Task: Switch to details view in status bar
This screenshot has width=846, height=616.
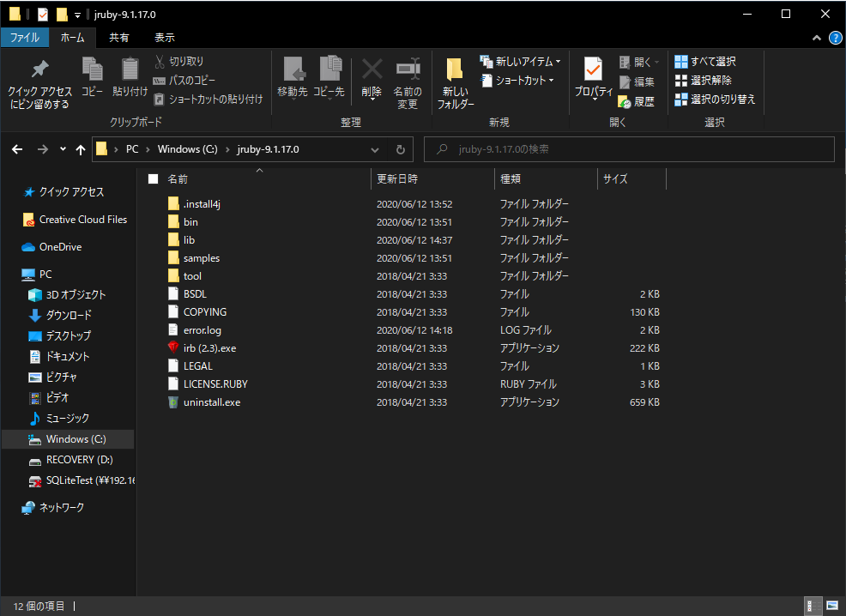Action: tap(812, 606)
